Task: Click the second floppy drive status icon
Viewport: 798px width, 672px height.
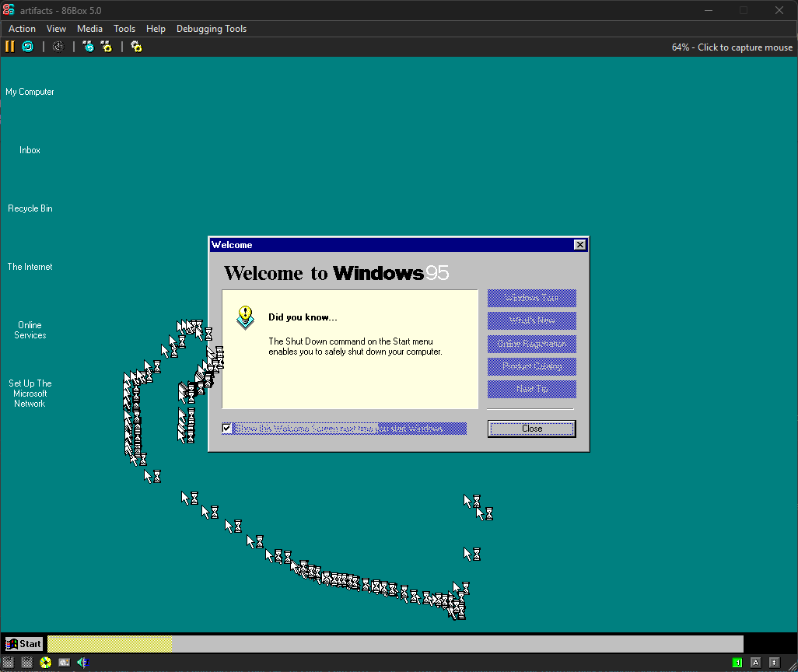Action: tap(26, 663)
